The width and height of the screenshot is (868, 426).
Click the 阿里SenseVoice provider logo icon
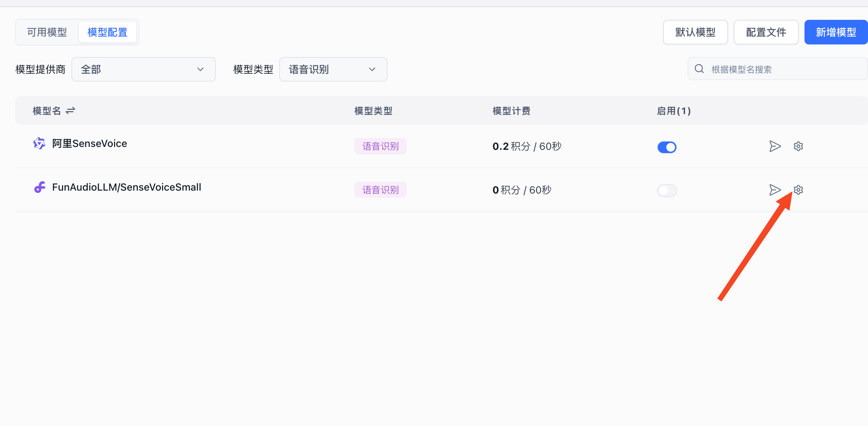tap(39, 144)
